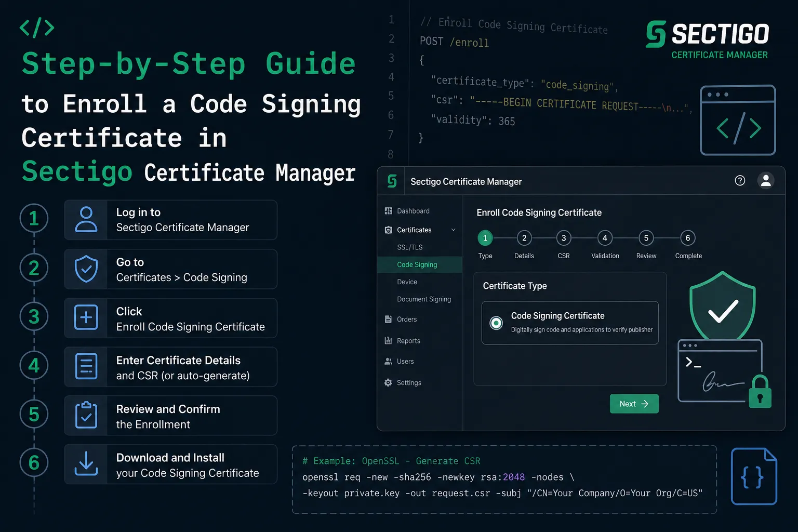
Task: Select Code Signing in the sidebar
Action: pyautogui.click(x=420, y=264)
